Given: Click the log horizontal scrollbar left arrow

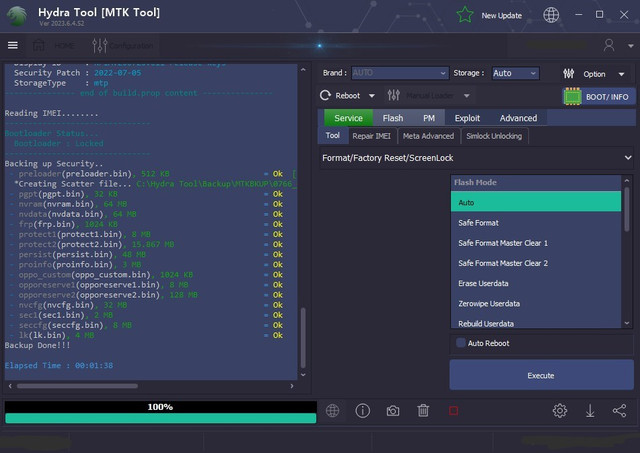Looking at the screenshot, I should 10,386.
